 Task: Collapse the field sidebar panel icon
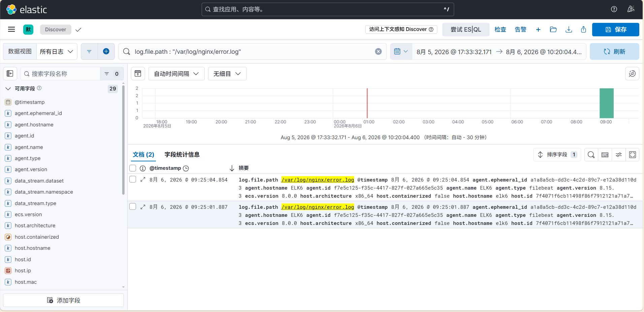tap(10, 74)
